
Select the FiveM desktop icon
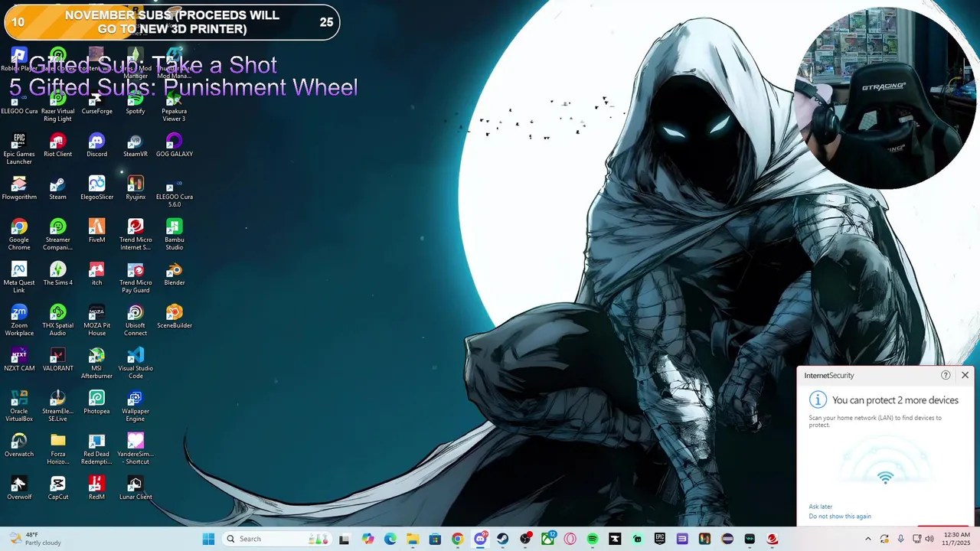click(x=96, y=231)
